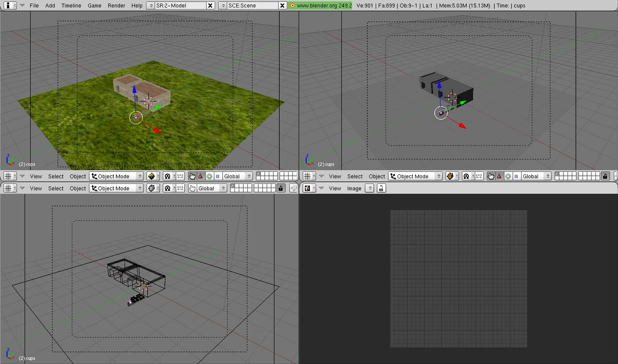Image resolution: width=618 pixels, height=364 pixels.
Task: Toggle the layer lock icon in bottom-left viewport header
Action: 281,188
